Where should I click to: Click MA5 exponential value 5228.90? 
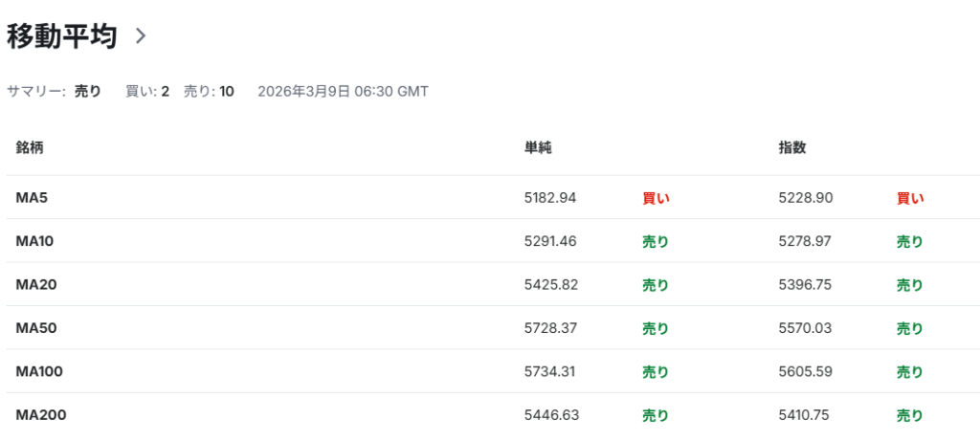point(806,198)
